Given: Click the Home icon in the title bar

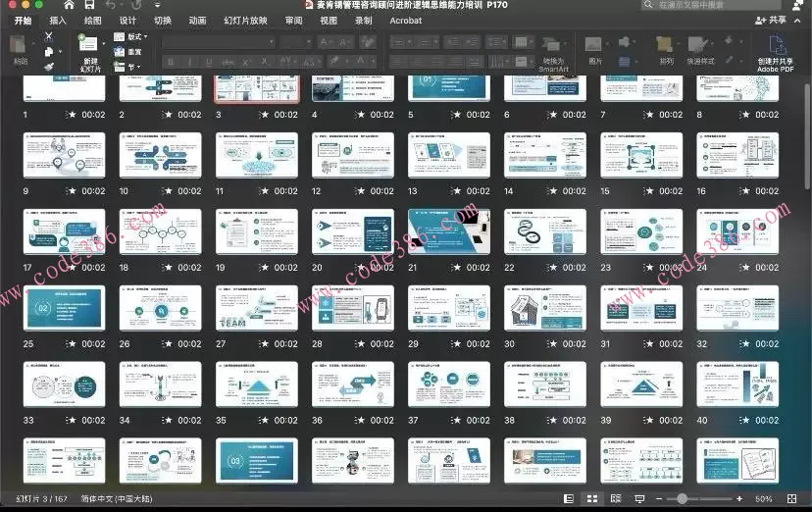Looking at the screenshot, I should point(69,5).
